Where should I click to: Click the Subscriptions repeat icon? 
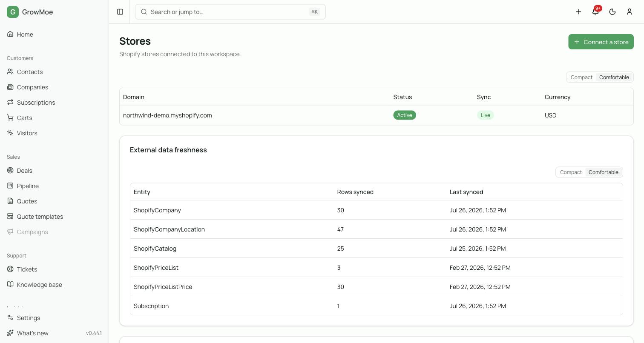pyautogui.click(x=10, y=103)
